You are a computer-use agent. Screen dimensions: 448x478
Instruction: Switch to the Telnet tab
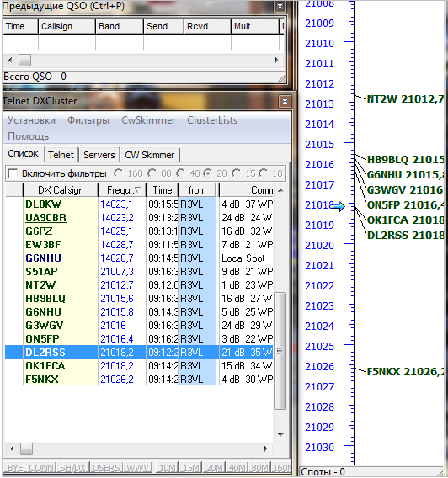point(61,155)
